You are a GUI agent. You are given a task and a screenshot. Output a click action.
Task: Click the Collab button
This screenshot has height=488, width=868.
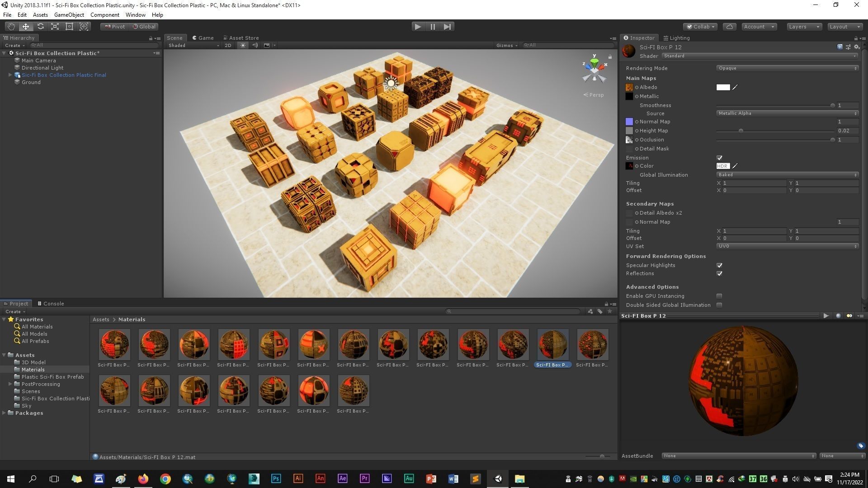pos(700,27)
